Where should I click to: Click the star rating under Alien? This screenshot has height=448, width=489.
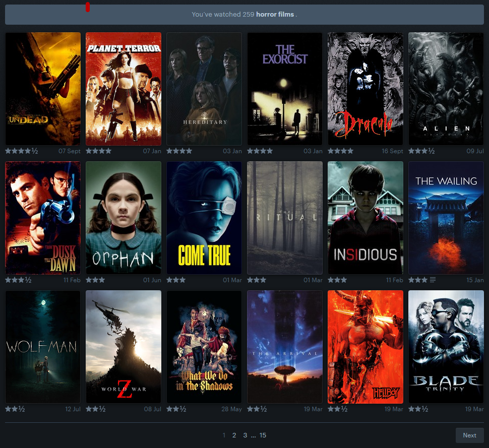(x=421, y=151)
